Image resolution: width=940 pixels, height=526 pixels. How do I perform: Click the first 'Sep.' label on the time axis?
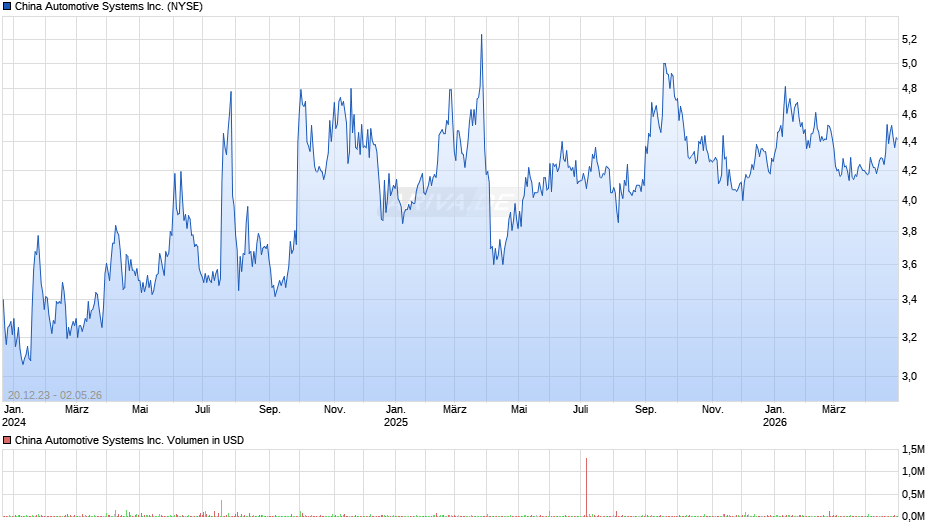270,409
